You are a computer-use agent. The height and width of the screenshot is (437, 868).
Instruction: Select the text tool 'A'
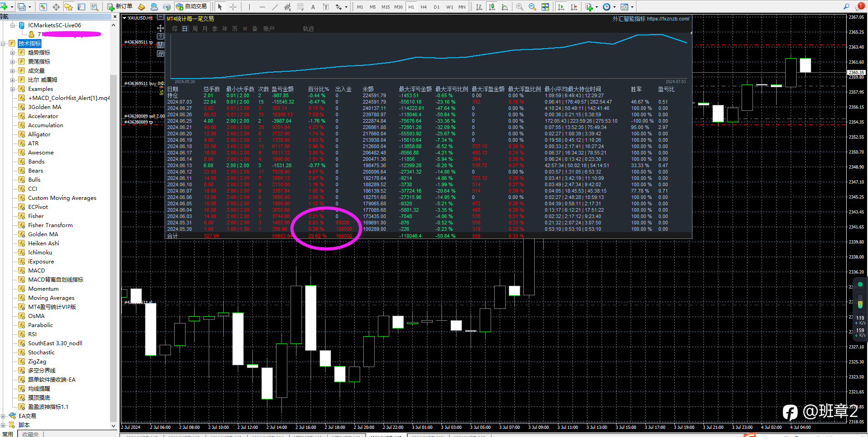(313, 7)
